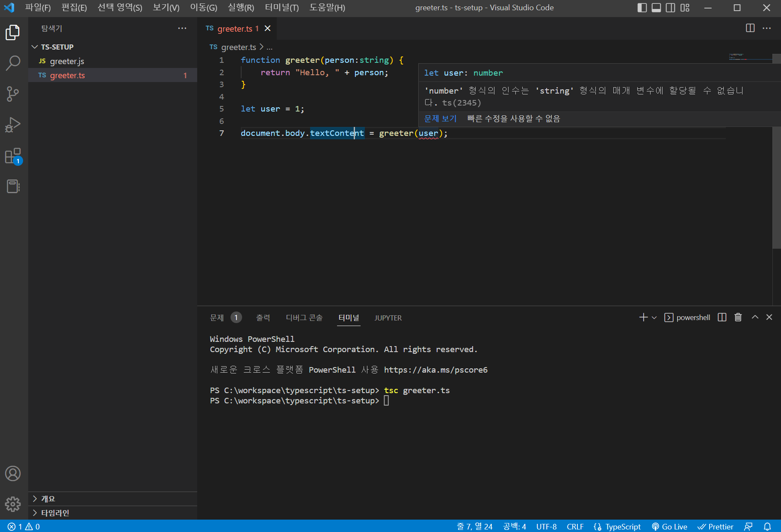Toggle panel layout icon in title bar
This screenshot has height=532, width=781.
coord(656,8)
